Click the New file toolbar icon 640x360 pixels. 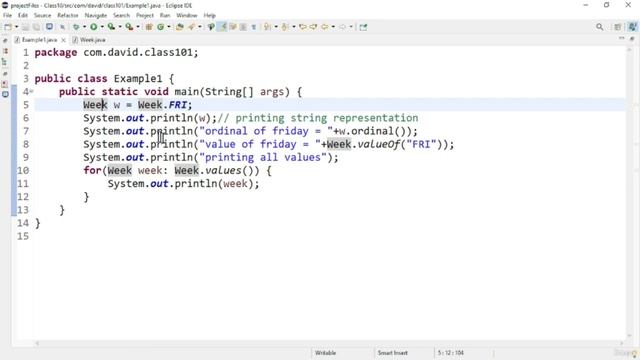[8, 27]
